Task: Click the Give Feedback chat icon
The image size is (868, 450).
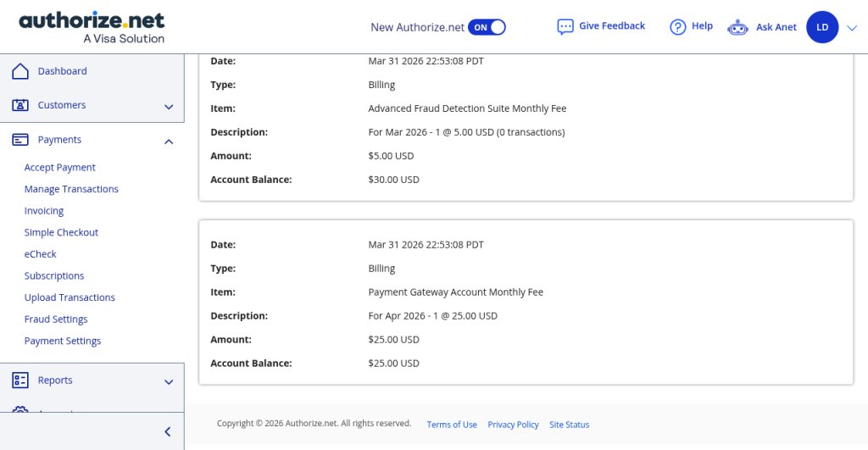Action: coord(565,26)
